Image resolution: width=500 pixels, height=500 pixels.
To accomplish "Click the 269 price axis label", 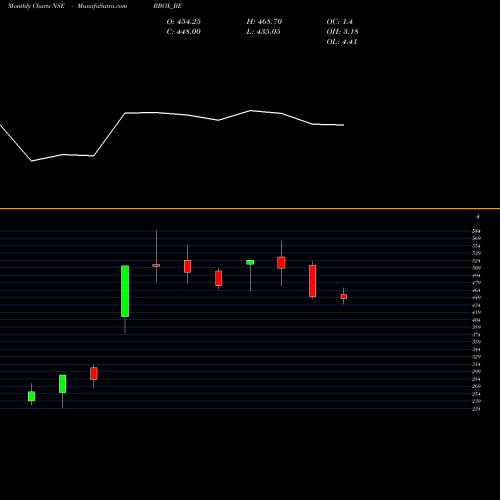I will (476, 387).
